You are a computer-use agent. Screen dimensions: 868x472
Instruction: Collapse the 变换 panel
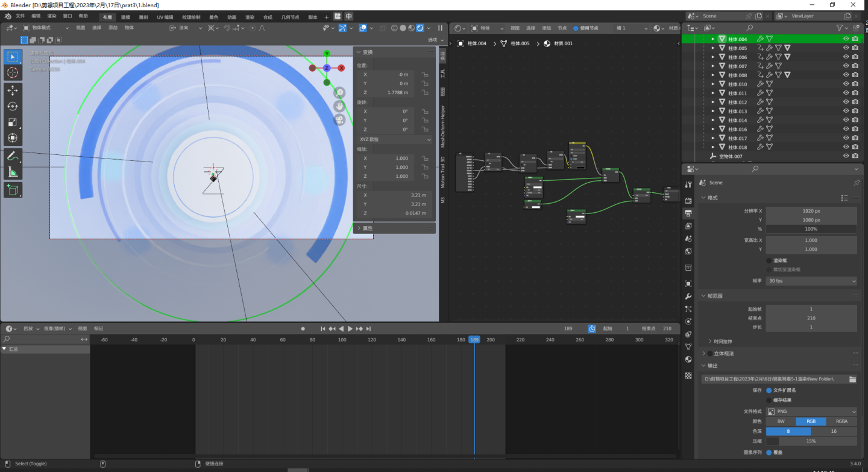(360, 52)
